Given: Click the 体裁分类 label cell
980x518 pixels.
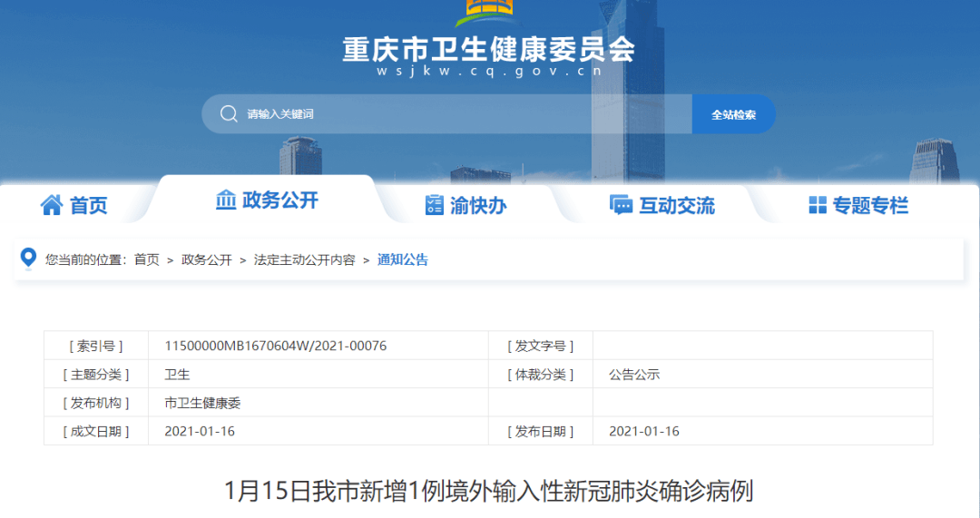Looking at the screenshot, I should point(541,375).
